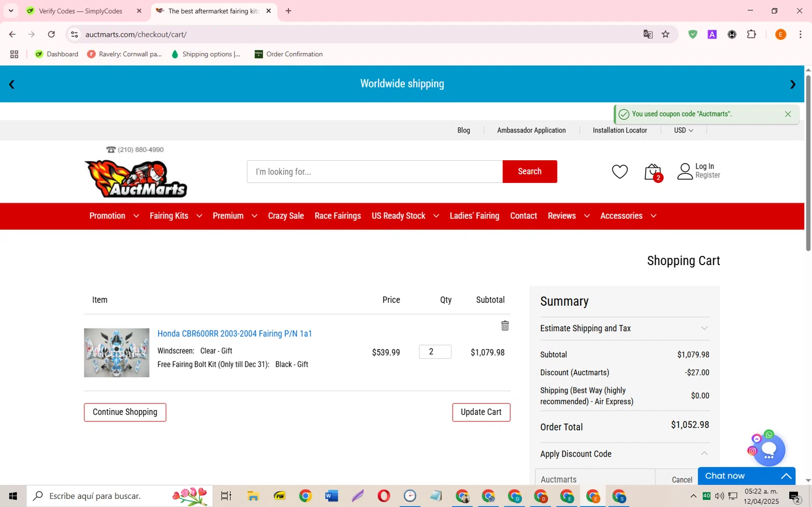Open the USD currency dropdown
812x507 pixels.
coord(684,130)
